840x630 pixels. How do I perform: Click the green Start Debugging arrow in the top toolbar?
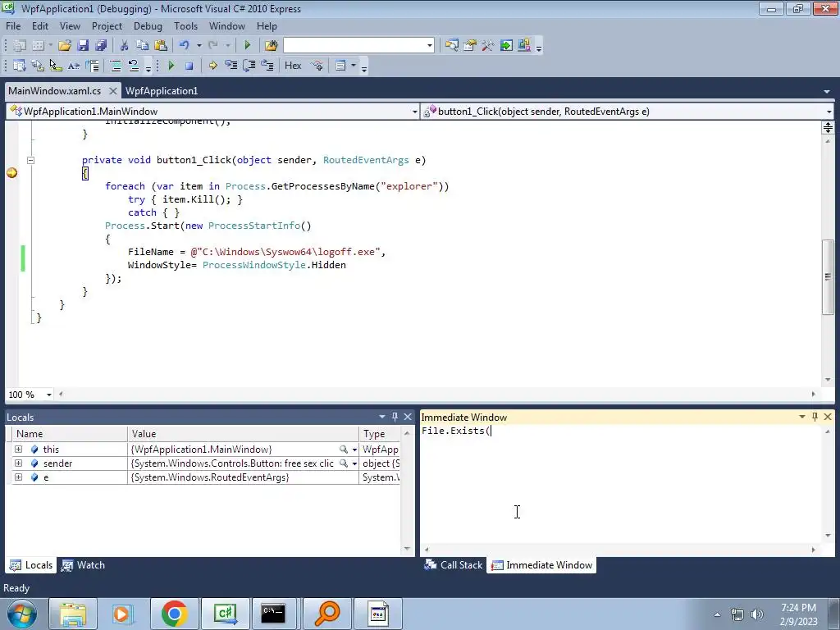[x=248, y=46]
